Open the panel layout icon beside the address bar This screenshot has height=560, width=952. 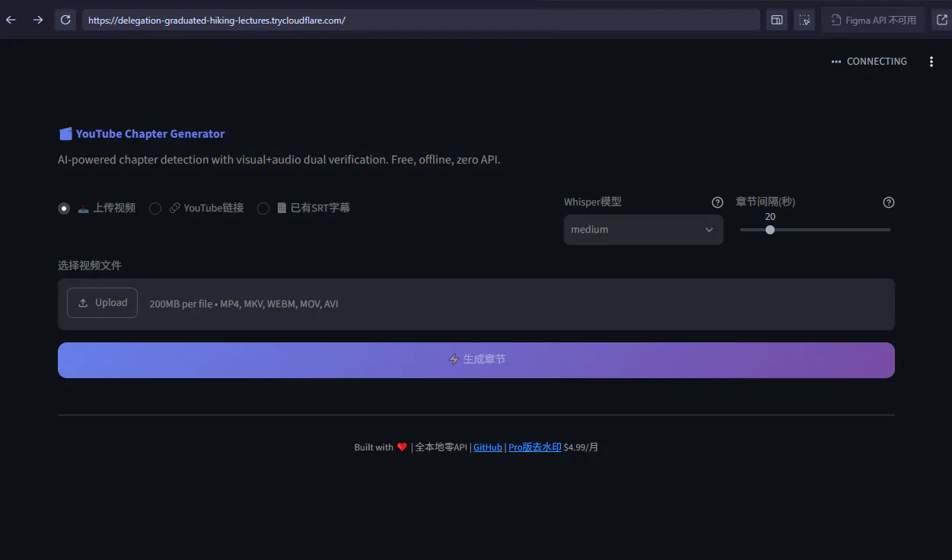[776, 20]
